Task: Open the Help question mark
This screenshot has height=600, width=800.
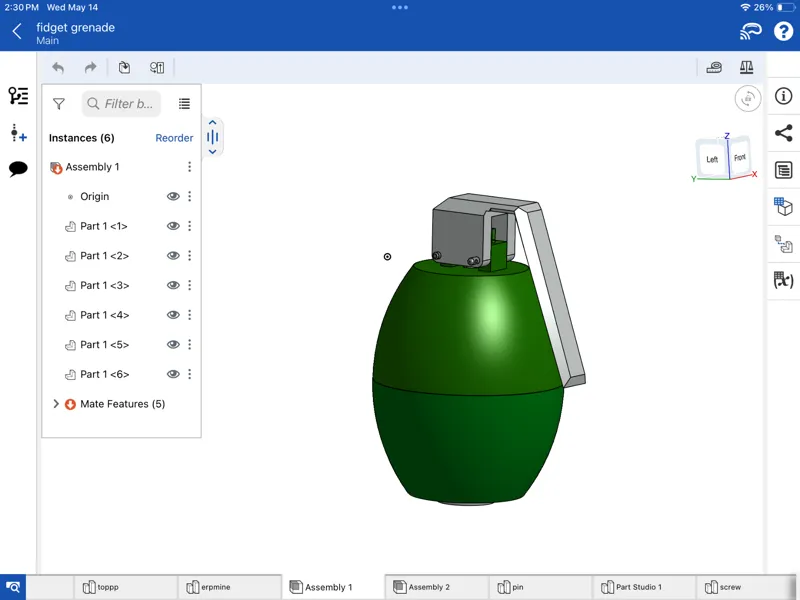Action: pyautogui.click(x=783, y=31)
